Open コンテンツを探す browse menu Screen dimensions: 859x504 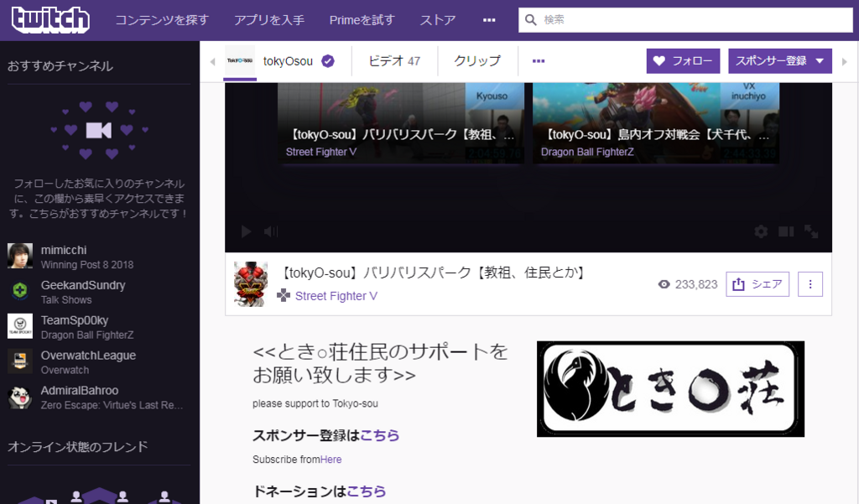[162, 20]
